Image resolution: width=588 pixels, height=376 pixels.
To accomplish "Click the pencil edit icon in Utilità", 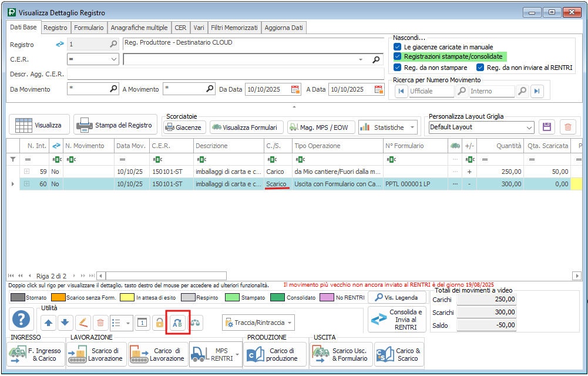I will 83,323.
